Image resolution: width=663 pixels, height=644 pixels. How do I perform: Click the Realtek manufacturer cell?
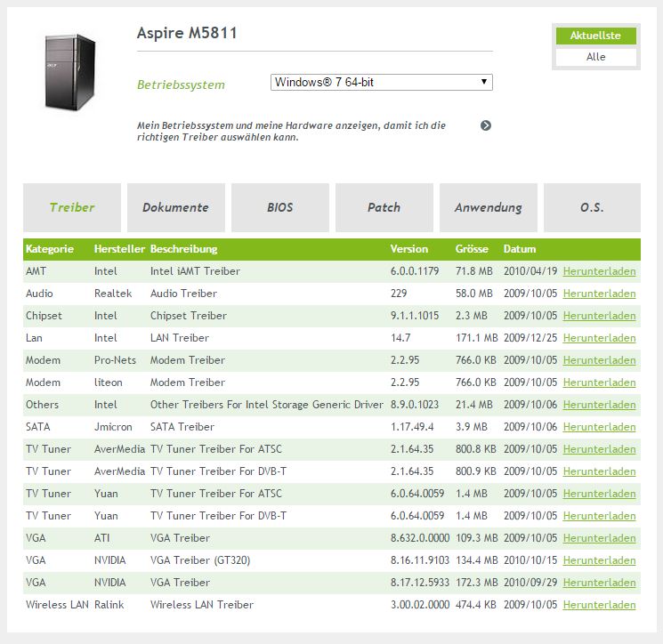(x=113, y=294)
